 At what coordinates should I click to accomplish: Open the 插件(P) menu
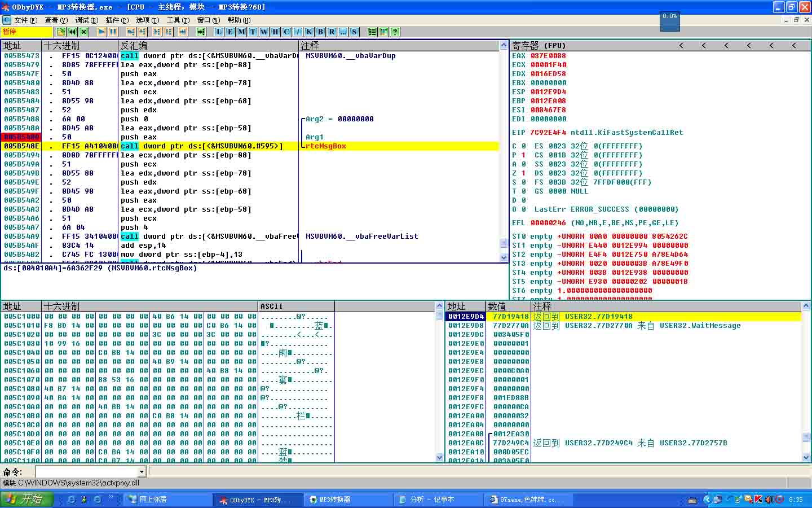(x=117, y=20)
